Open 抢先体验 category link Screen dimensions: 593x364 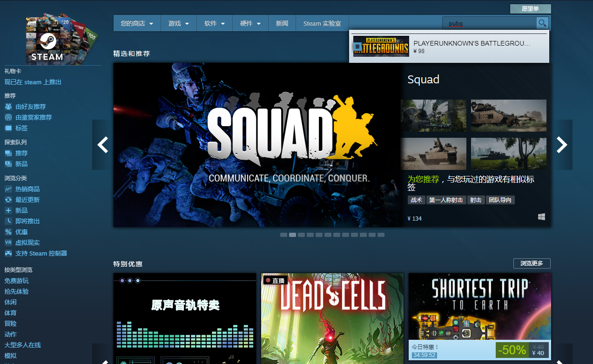[17, 291]
